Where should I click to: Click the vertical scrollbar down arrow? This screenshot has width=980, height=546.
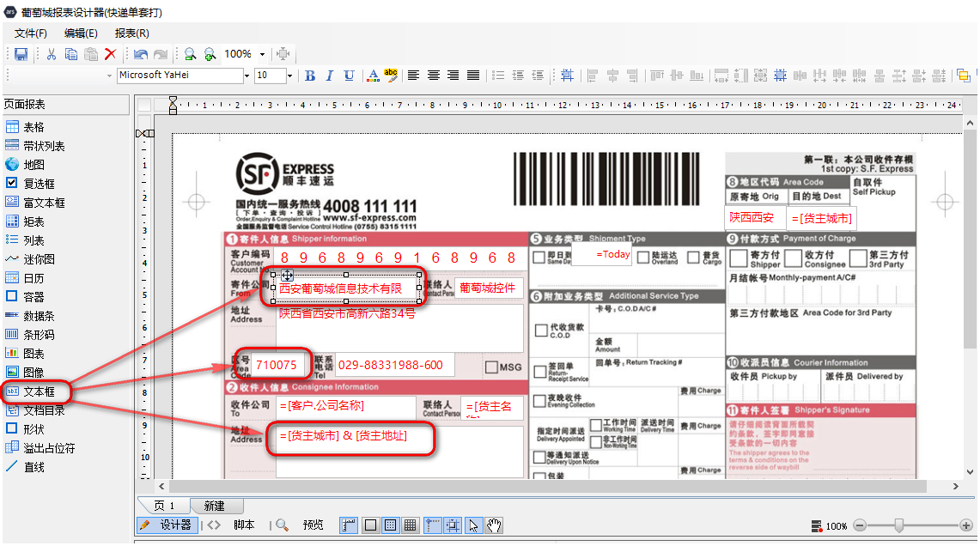(x=970, y=472)
